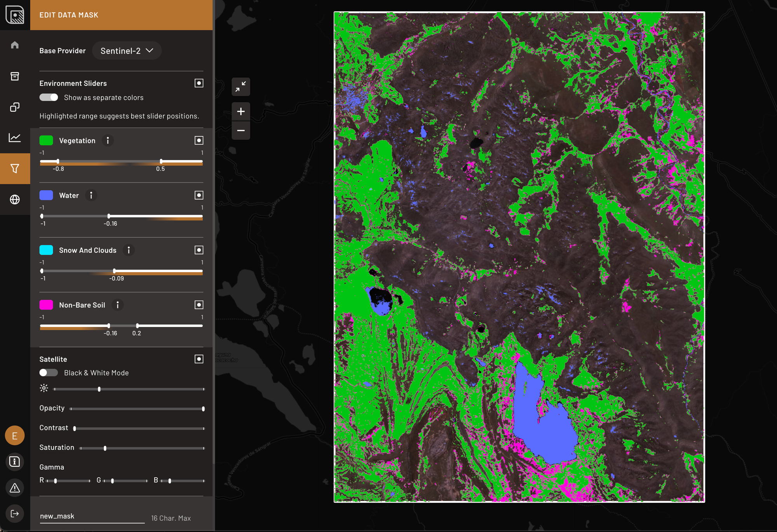Click the new_mask name input field
Viewport: 777px width, 532px height.
pyautogui.click(x=92, y=516)
